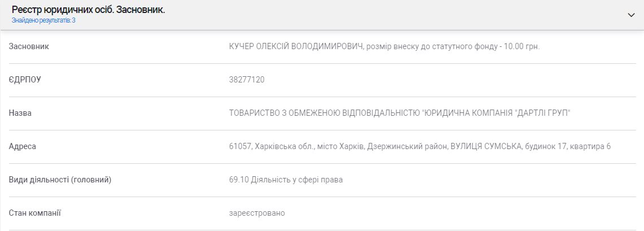Screen dimensions: 644x231
Task: Click 'ТОВАРИСТВО З ОБМЕЖЕНОЮ ВІДПОВІДАЛЬНІСТЮ' text
Action: pyautogui.click(x=324, y=113)
